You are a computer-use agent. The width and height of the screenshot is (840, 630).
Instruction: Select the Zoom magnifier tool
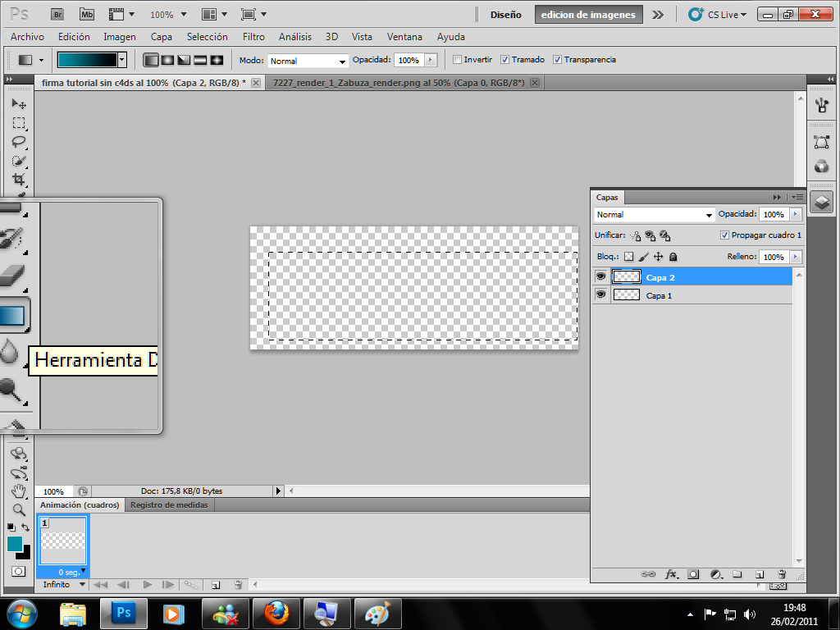tap(19, 509)
